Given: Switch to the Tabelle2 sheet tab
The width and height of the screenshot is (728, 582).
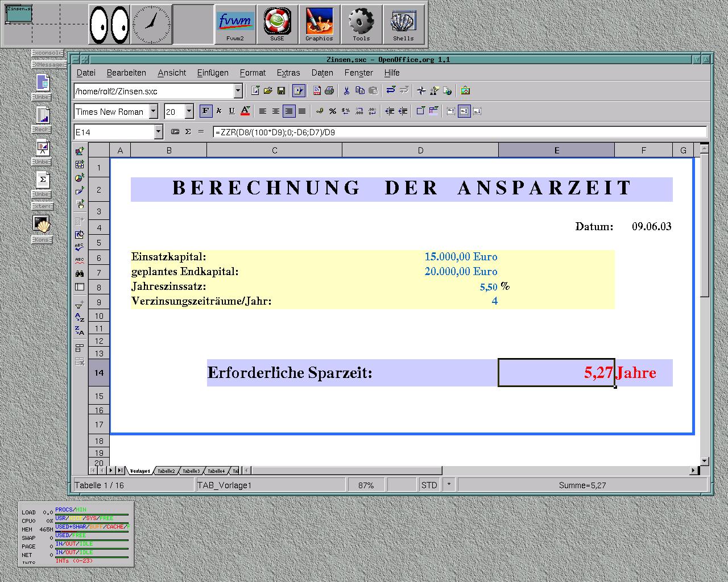Looking at the screenshot, I should click(166, 471).
